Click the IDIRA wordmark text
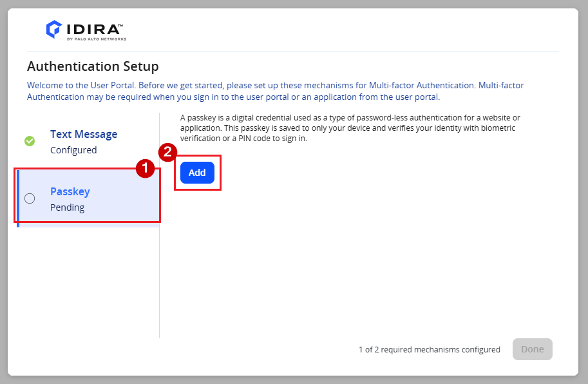The width and height of the screenshot is (588, 384). (x=95, y=29)
